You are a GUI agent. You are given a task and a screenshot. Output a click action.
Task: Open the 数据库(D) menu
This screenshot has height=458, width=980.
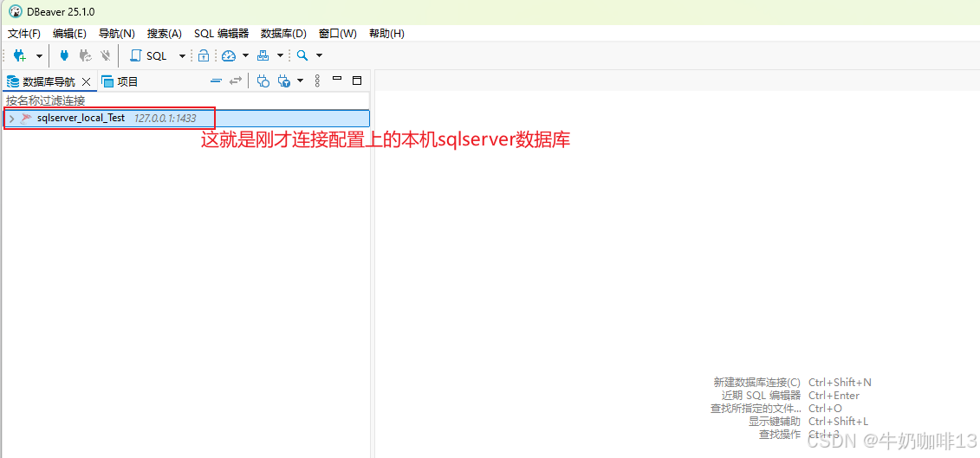(x=283, y=33)
